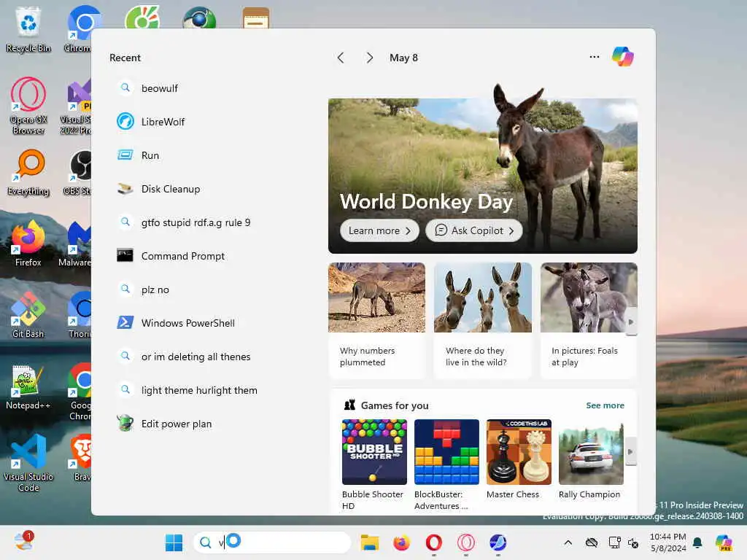Open BlockBuster: Adventures game
This screenshot has width=747, height=560.
(446, 464)
